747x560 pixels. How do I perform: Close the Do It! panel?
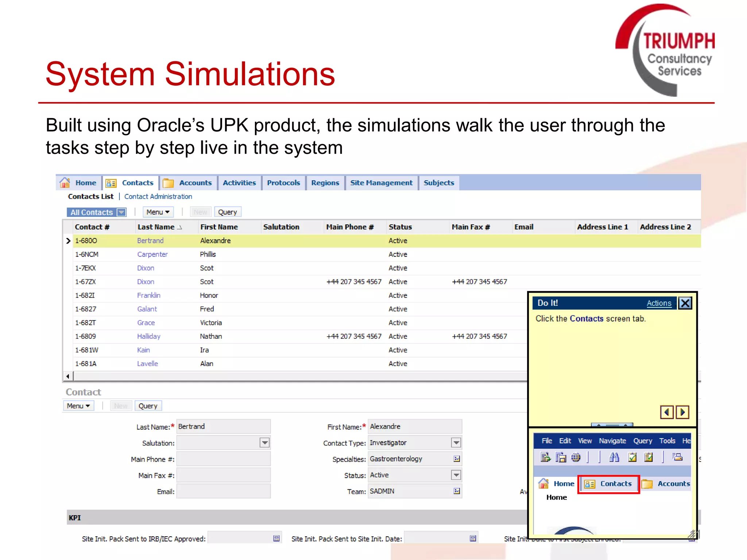(x=685, y=303)
